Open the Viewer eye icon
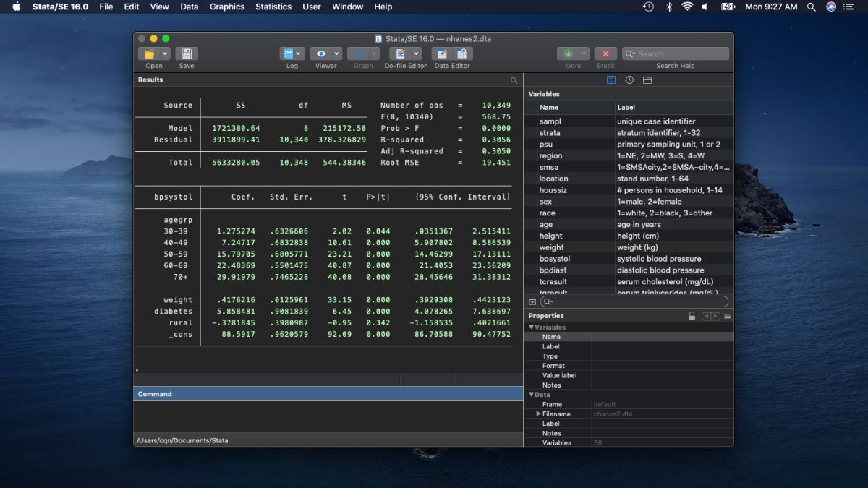 [x=321, y=53]
